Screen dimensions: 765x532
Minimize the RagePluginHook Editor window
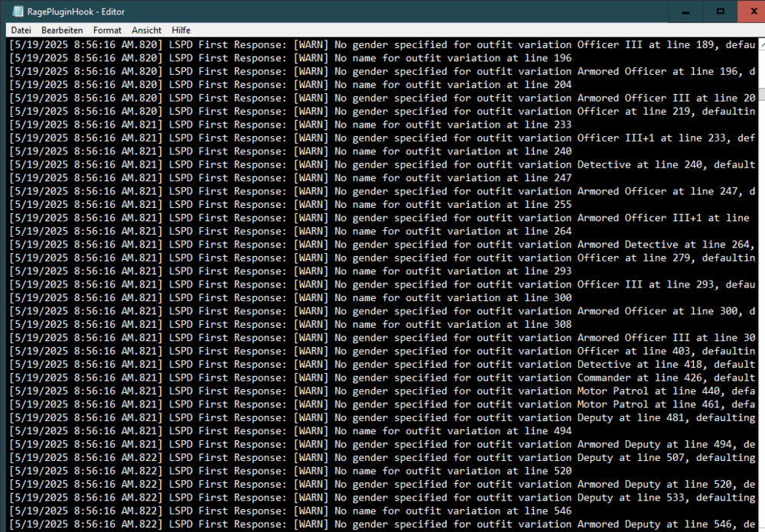(x=685, y=11)
